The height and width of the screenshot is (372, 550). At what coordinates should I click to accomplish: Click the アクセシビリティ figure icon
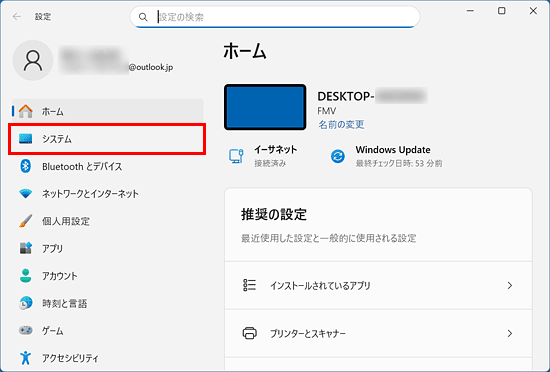25,358
